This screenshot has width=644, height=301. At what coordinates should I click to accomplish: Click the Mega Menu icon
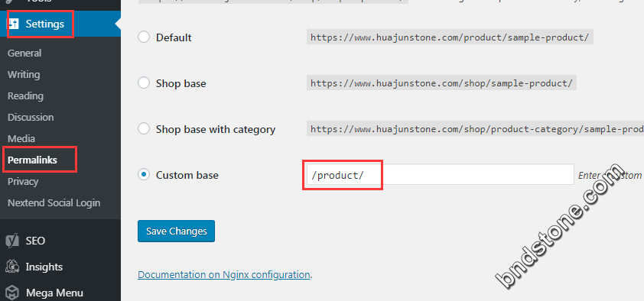tap(12, 293)
